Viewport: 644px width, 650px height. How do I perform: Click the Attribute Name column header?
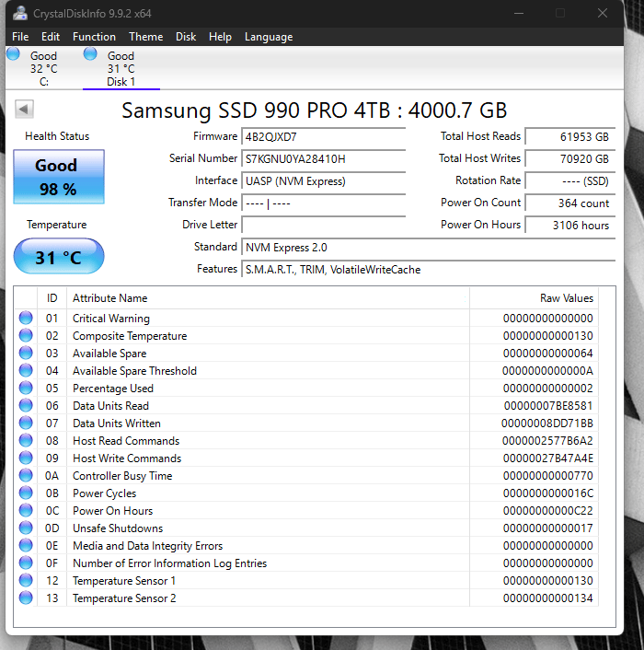[268, 298]
